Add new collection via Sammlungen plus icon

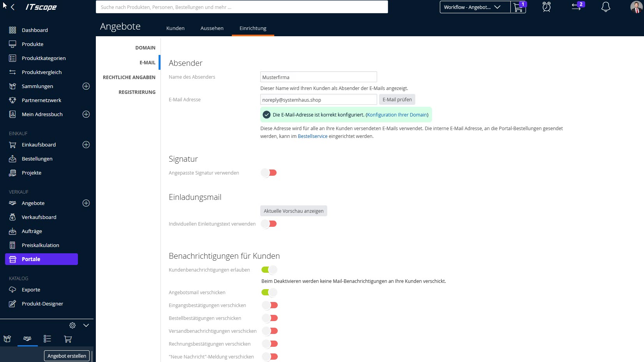pyautogui.click(x=86, y=86)
